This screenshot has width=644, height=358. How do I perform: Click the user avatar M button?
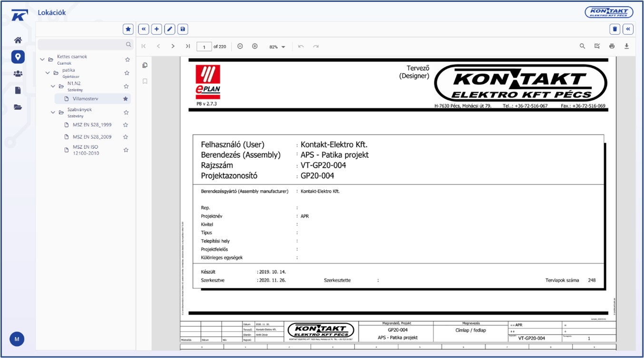point(17,339)
